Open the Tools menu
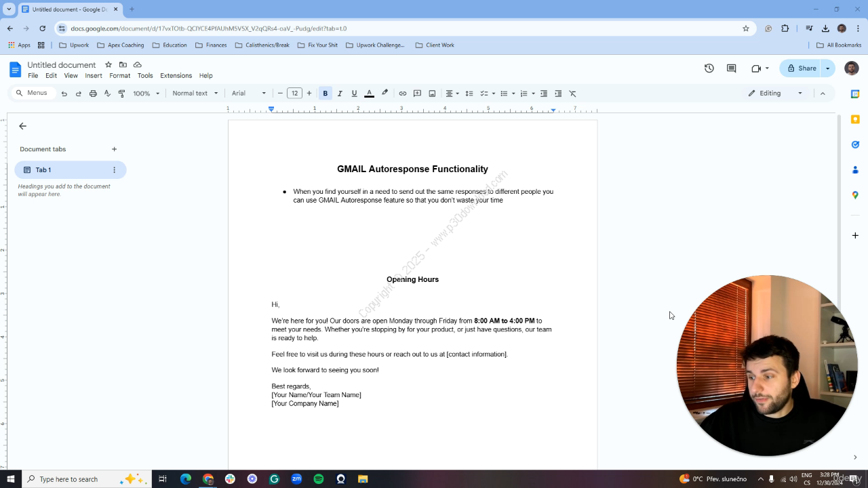The image size is (868, 488). point(145,76)
